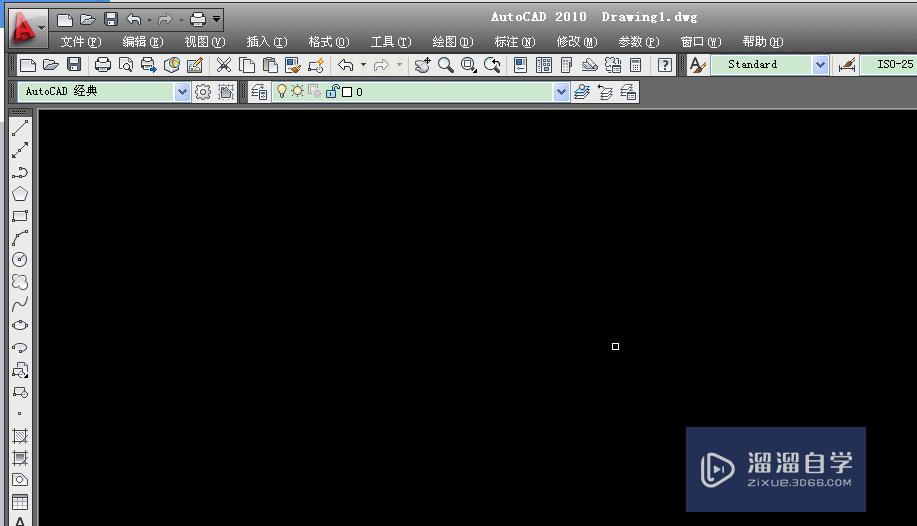This screenshot has width=917, height=526.
Task: Select the Construction Line tool
Action: pos(20,150)
